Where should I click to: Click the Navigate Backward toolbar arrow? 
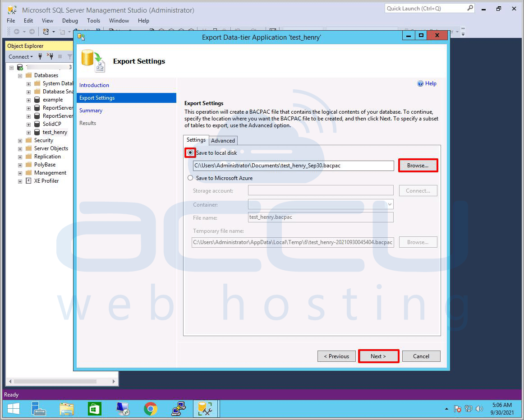16,32
